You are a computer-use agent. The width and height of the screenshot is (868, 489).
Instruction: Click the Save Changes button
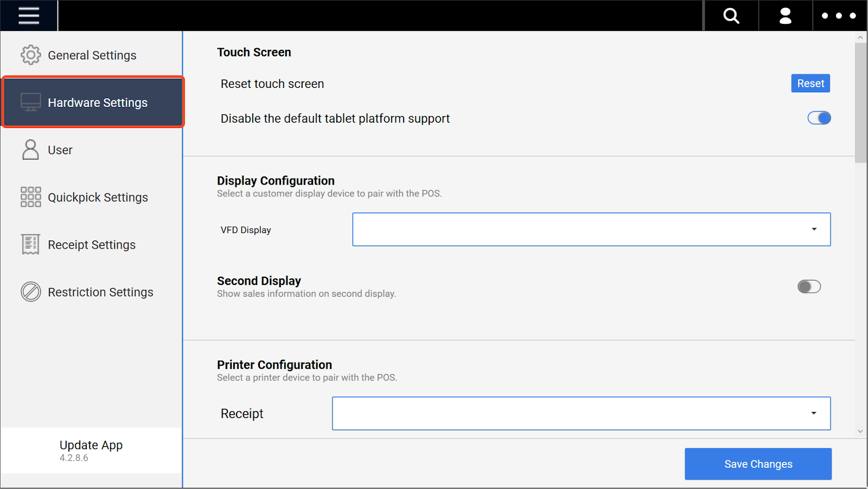coord(758,464)
